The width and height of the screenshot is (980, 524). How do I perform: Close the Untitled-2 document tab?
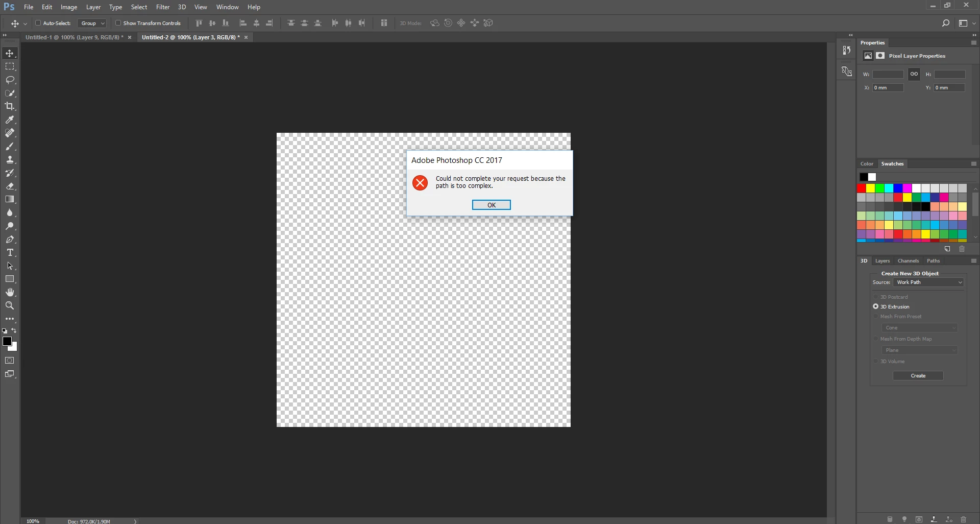[x=246, y=37]
